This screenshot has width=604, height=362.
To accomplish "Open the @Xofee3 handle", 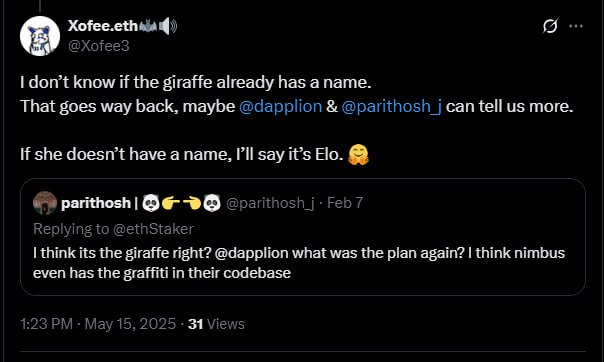I will pyautogui.click(x=99, y=46).
